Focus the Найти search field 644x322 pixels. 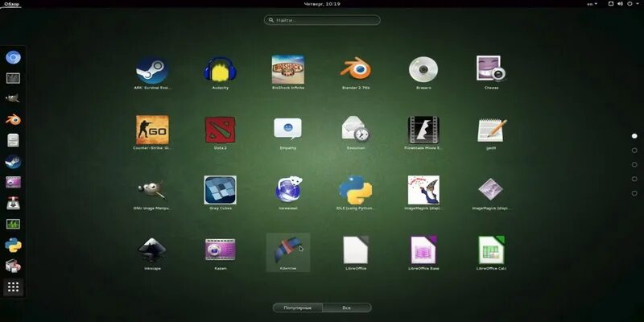point(322,19)
